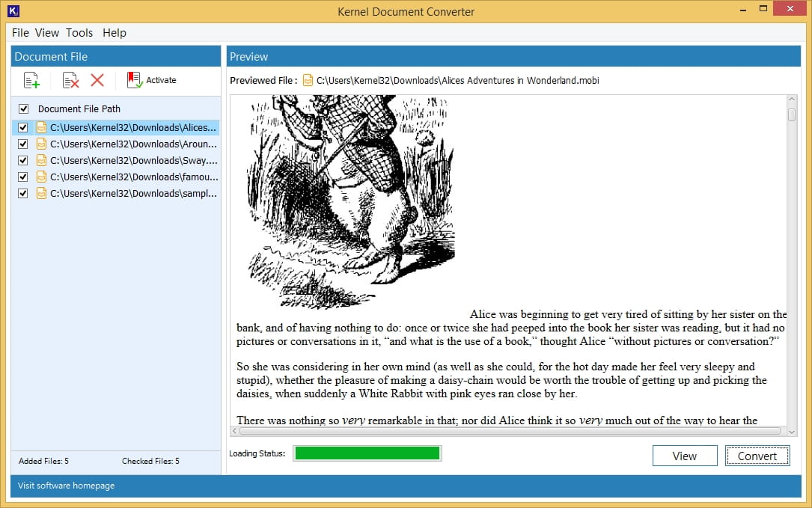Uncheck the Sway file checkbox
This screenshot has width=812, height=508.
tap(22, 161)
